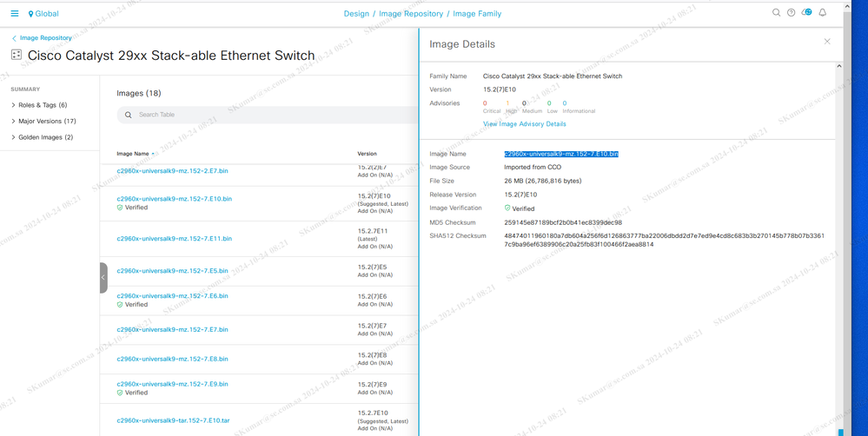Click the Low advisories count 0
Screen dimensions: 868x436
click(549, 103)
